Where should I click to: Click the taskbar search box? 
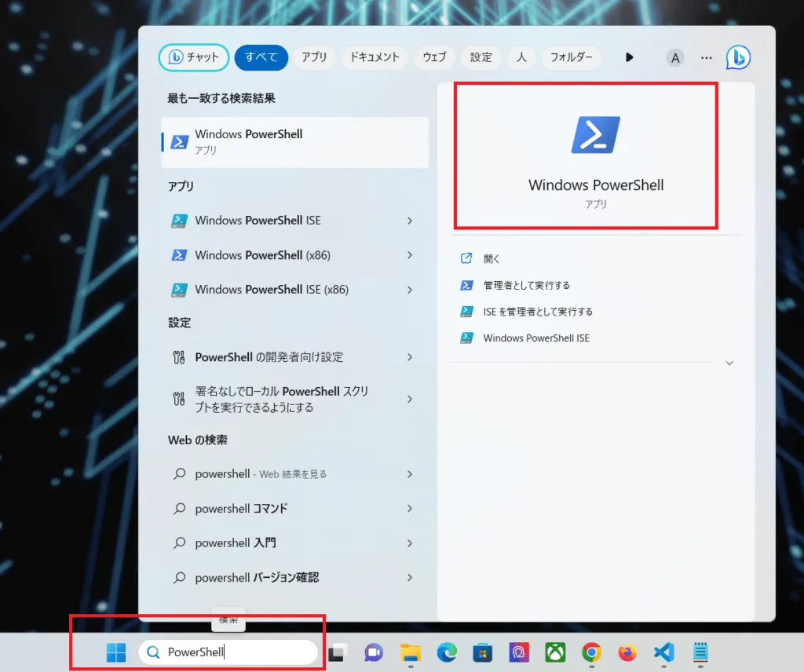(228, 652)
